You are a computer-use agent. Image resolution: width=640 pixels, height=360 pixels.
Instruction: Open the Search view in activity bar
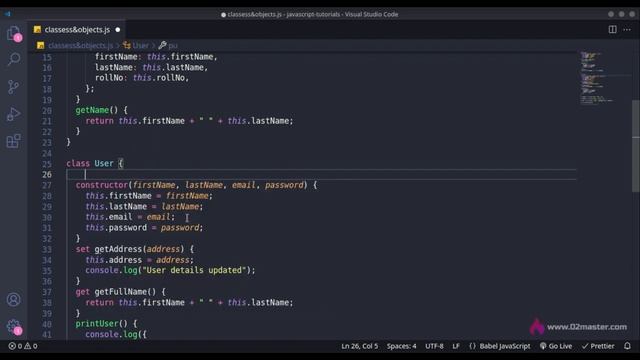13,60
